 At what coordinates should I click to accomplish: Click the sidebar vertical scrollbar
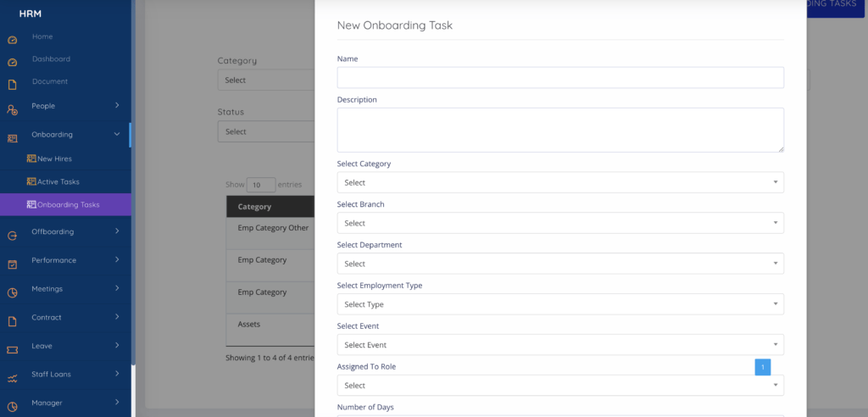[x=133, y=183]
